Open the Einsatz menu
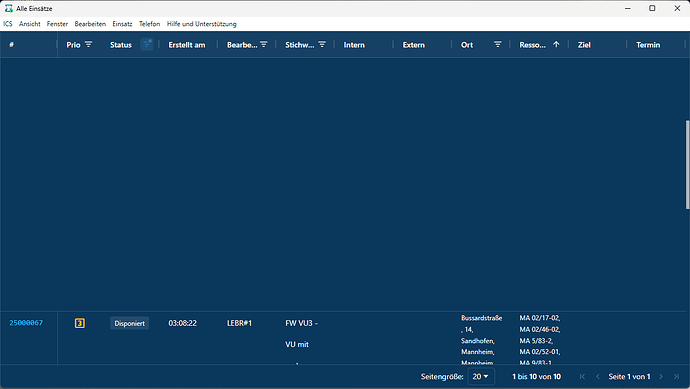This screenshot has height=389, width=690. pos(122,24)
